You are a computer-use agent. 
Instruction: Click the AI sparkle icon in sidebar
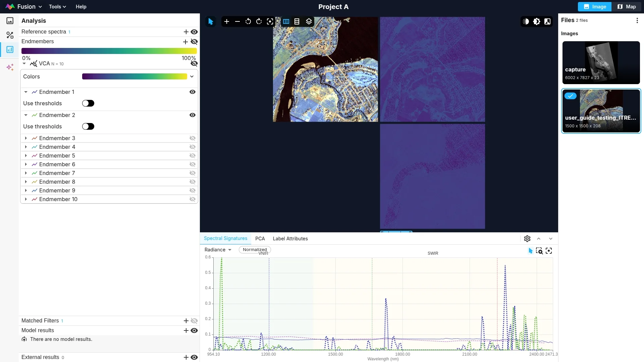(x=10, y=67)
